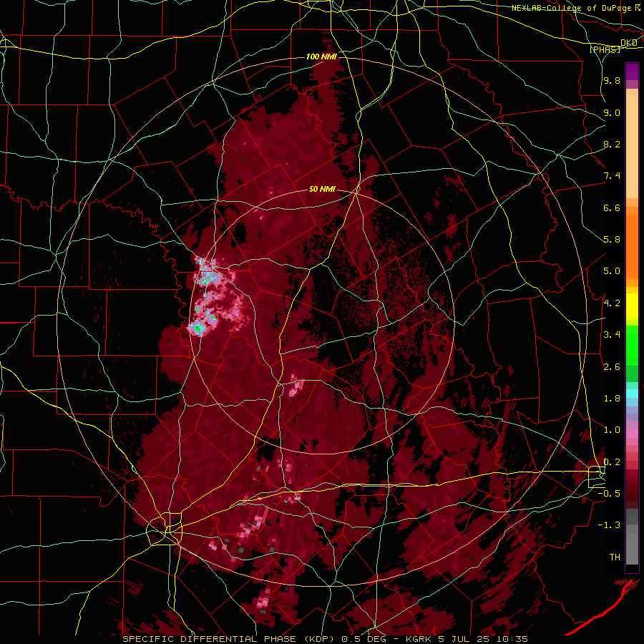Click the [PHAS] units label
644x644 pixels.
pyautogui.click(x=605, y=49)
